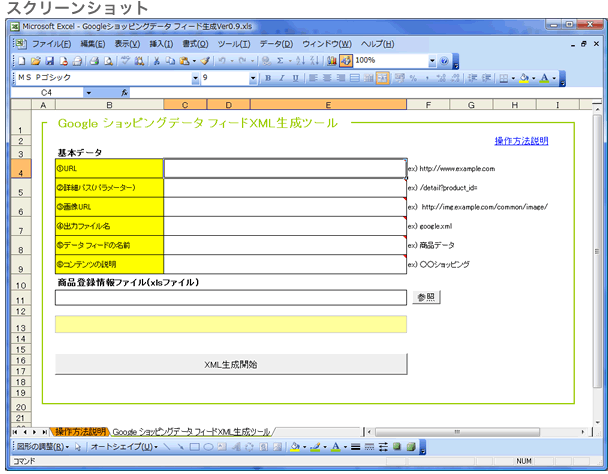The image size is (608, 474).
Task: Toggle Underline formatting
Action: pyautogui.click(x=295, y=78)
